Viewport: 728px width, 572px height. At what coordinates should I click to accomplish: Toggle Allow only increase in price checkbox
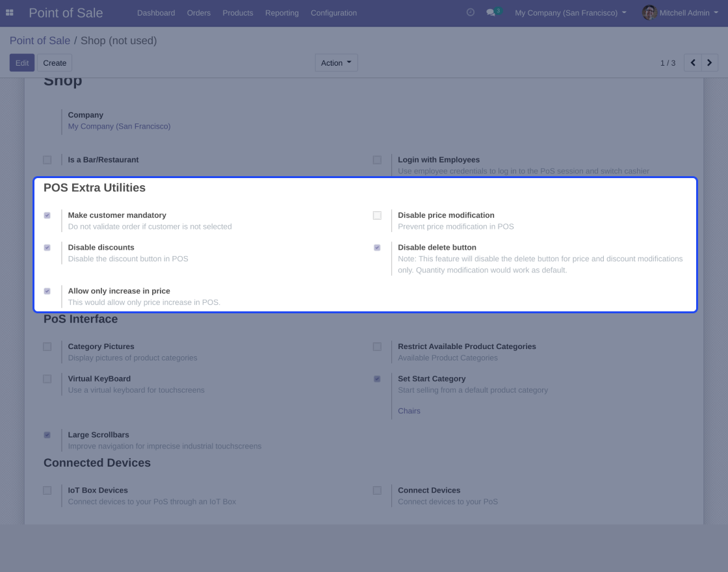[47, 291]
